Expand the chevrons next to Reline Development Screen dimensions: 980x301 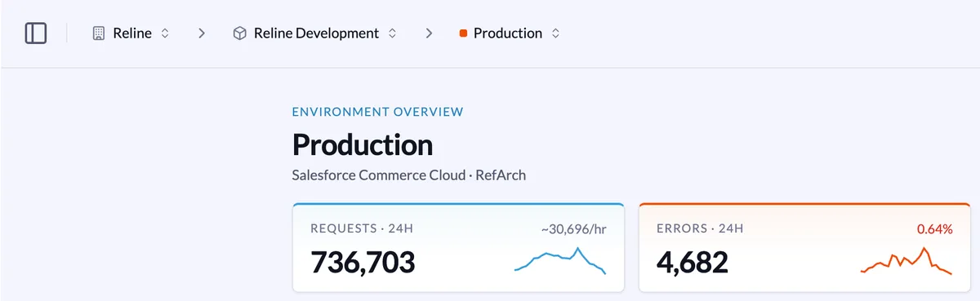click(392, 33)
